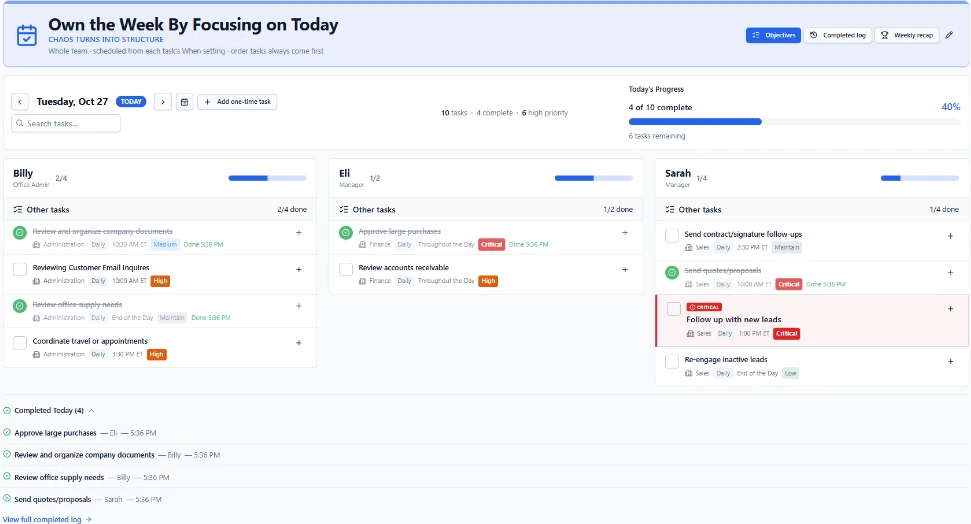Click Eli's progress bar
Viewport: 971px width, 524px height.
593,178
